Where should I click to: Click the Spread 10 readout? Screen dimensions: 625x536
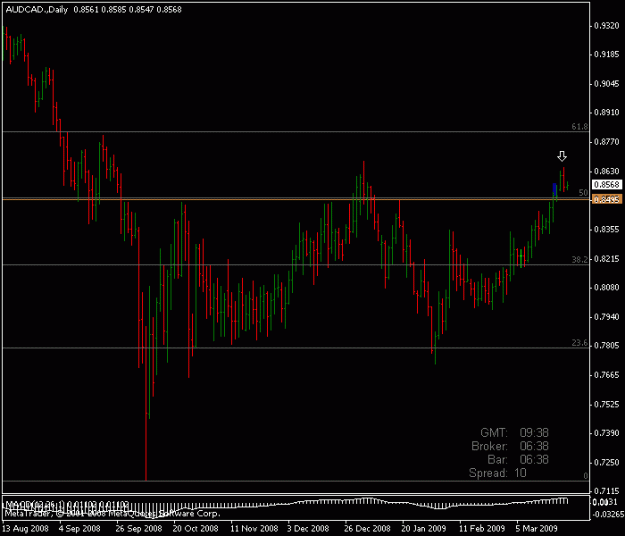(497, 473)
